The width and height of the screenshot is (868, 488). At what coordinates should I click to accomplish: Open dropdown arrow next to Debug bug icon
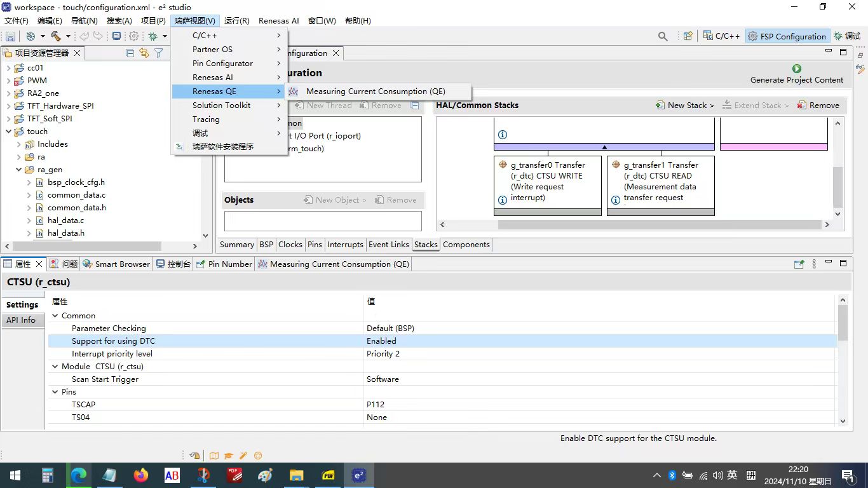[x=165, y=36]
